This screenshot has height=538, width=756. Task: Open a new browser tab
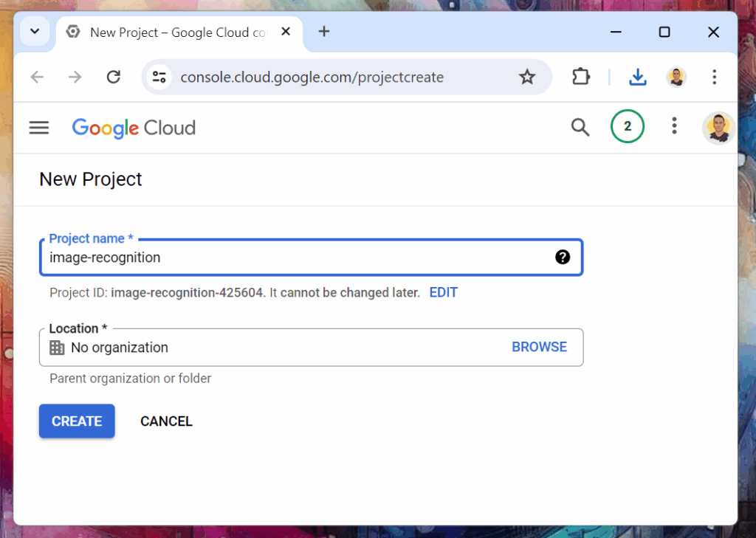(324, 32)
